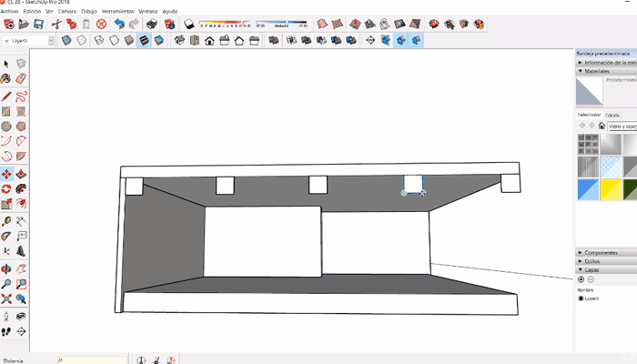Activate the Scale tool

click(6, 204)
